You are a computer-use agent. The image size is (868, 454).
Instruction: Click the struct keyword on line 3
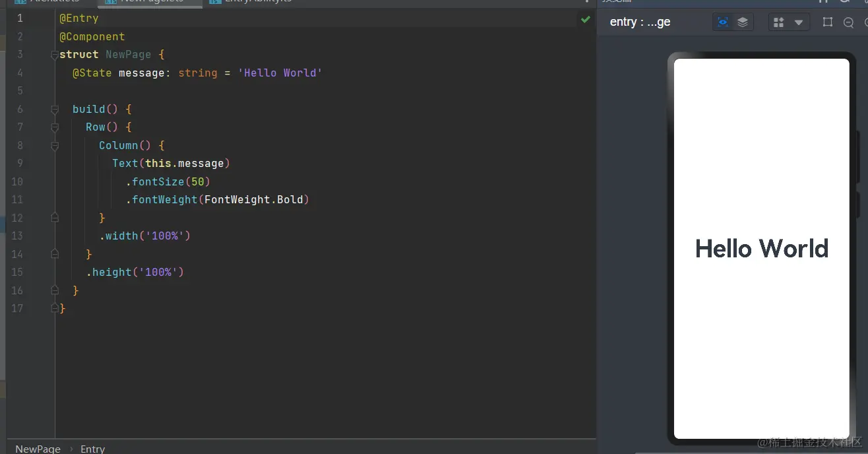point(78,55)
